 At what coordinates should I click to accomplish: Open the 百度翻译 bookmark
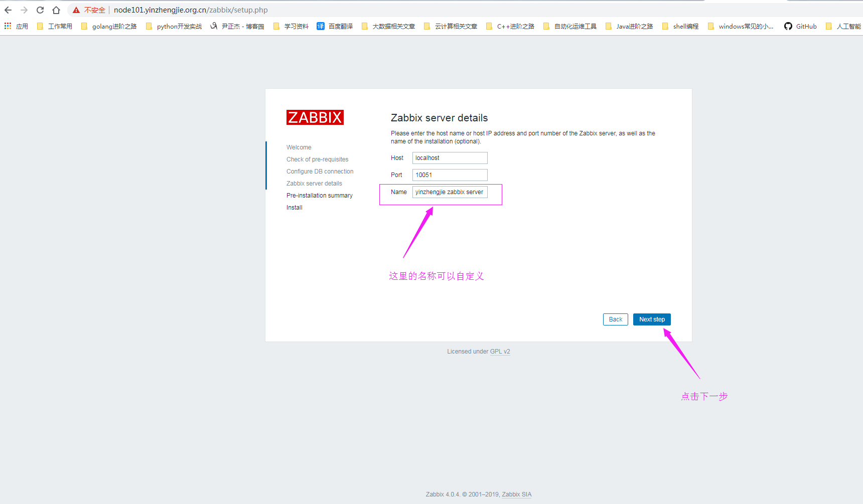tap(335, 26)
